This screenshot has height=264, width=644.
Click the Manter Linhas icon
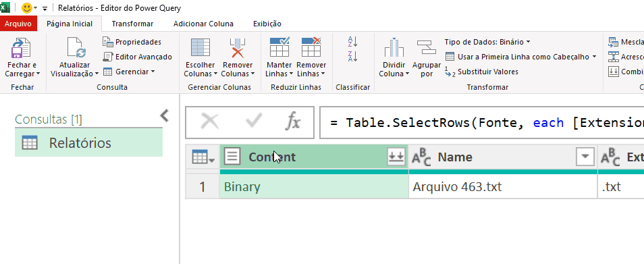point(279,47)
